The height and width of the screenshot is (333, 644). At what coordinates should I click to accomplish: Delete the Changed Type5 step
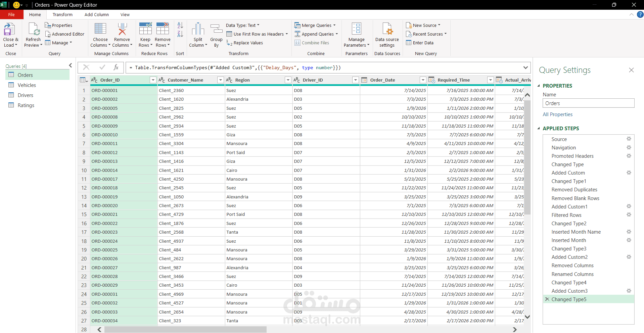547,299
